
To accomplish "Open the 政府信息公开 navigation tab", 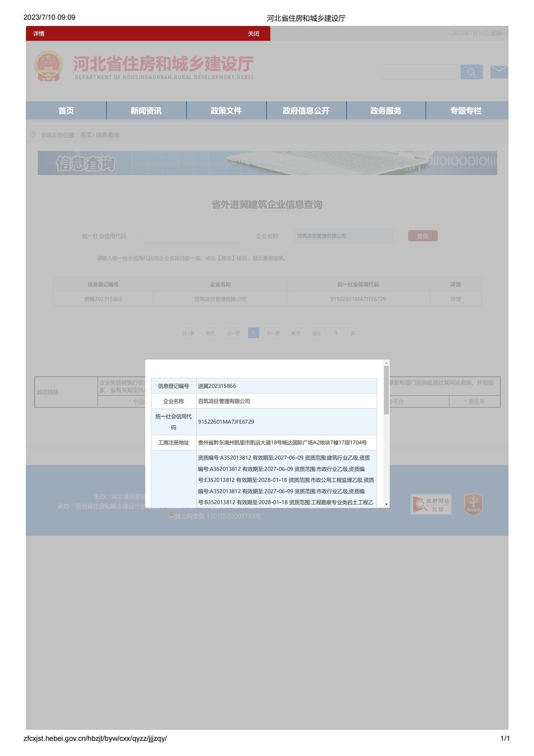I will click(x=306, y=111).
